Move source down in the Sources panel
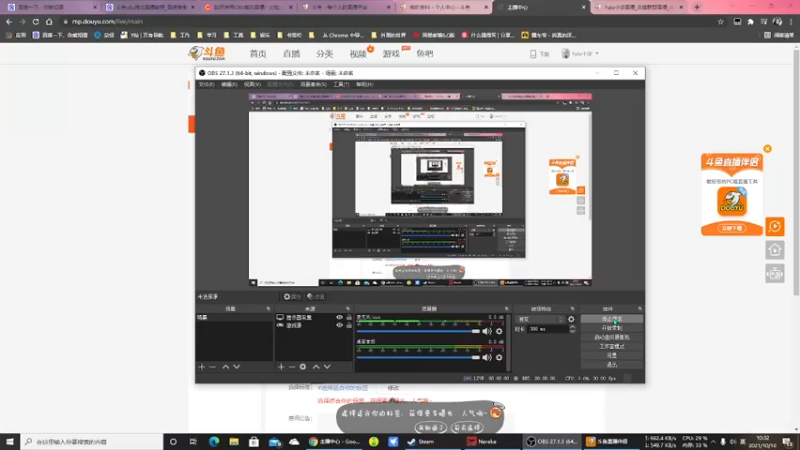 click(328, 367)
